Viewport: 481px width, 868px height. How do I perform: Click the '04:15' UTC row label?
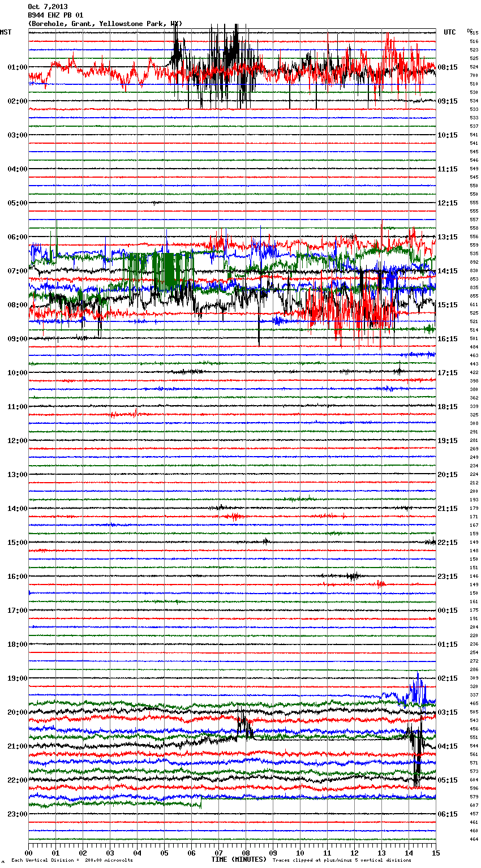click(448, 746)
